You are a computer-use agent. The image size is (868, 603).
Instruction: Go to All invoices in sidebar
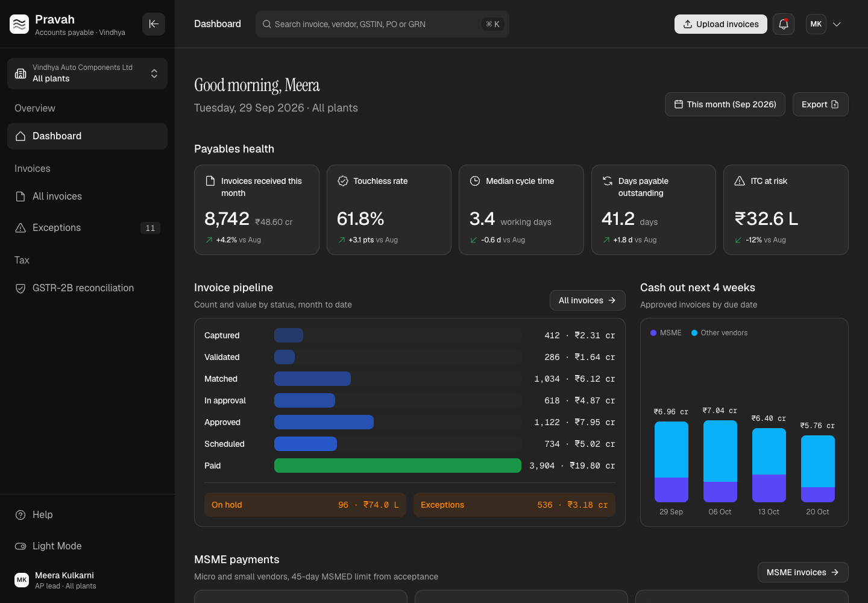pyautogui.click(x=87, y=197)
